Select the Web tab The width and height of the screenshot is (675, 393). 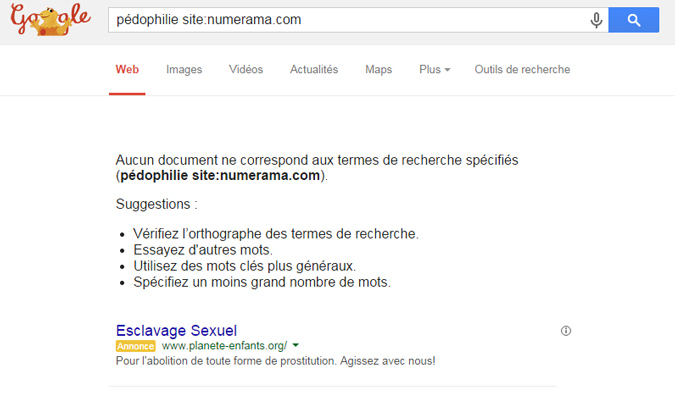[127, 69]
